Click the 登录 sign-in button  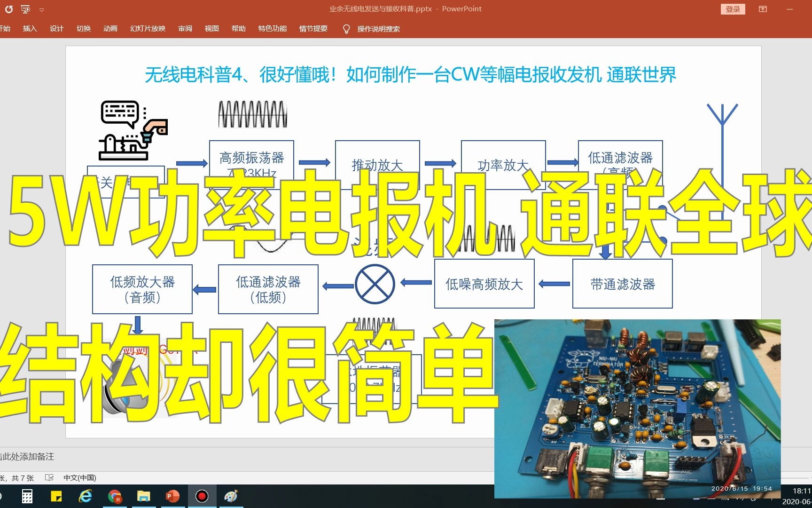pos(733,9)
